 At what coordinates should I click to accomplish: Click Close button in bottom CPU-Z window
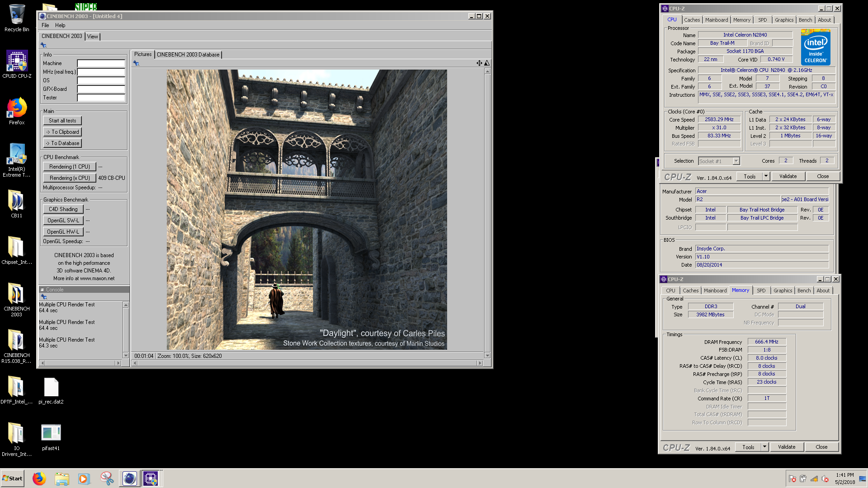821,447
